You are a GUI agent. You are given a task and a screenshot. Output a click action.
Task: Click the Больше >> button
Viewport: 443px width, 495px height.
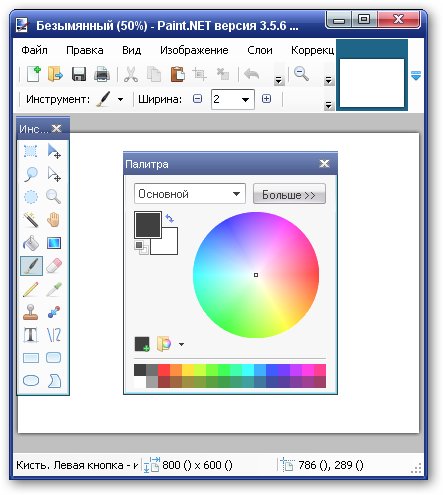click(x=289, y=194)
